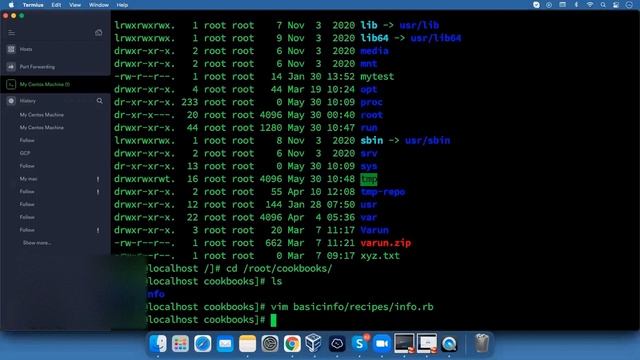This screenshot has width=640, height=360.
Task: Click the warning icon on My mac row
Action: coord(98,179)
